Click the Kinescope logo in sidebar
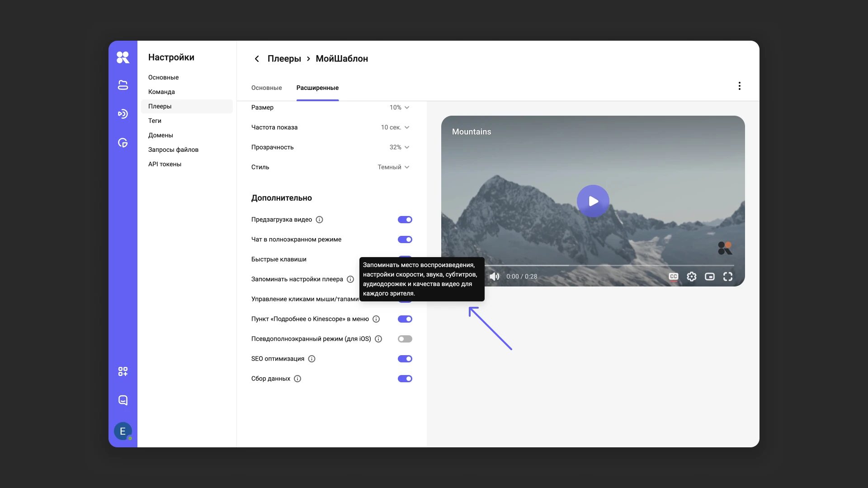This screenshot has width=868, height=488. click(x=123, y=57)
